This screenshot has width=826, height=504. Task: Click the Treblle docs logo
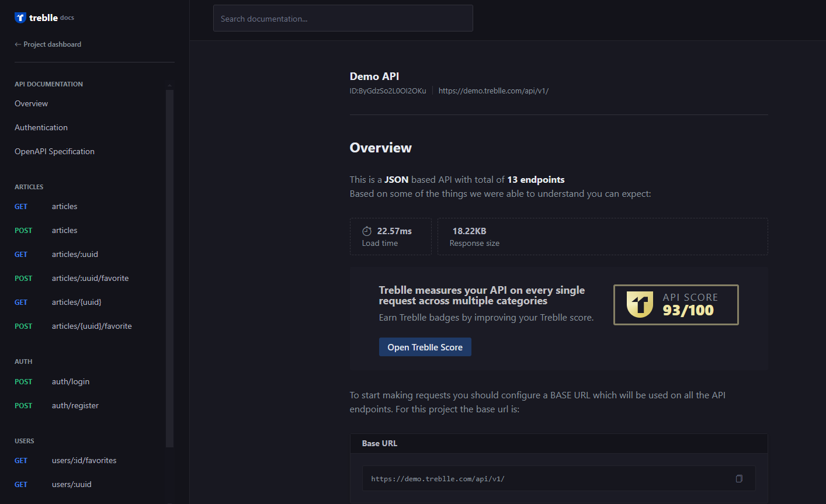(x=44, y=18)
